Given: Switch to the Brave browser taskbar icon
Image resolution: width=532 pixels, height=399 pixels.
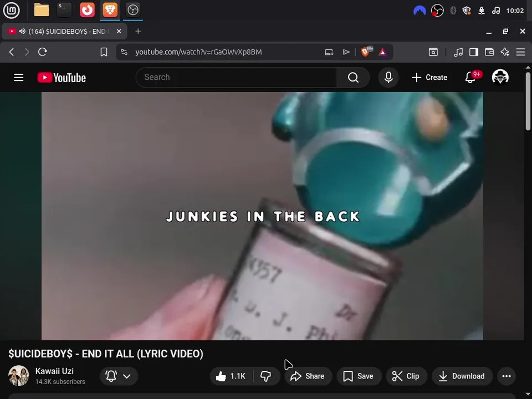Looking at the screenshot, I should point(110,10).
